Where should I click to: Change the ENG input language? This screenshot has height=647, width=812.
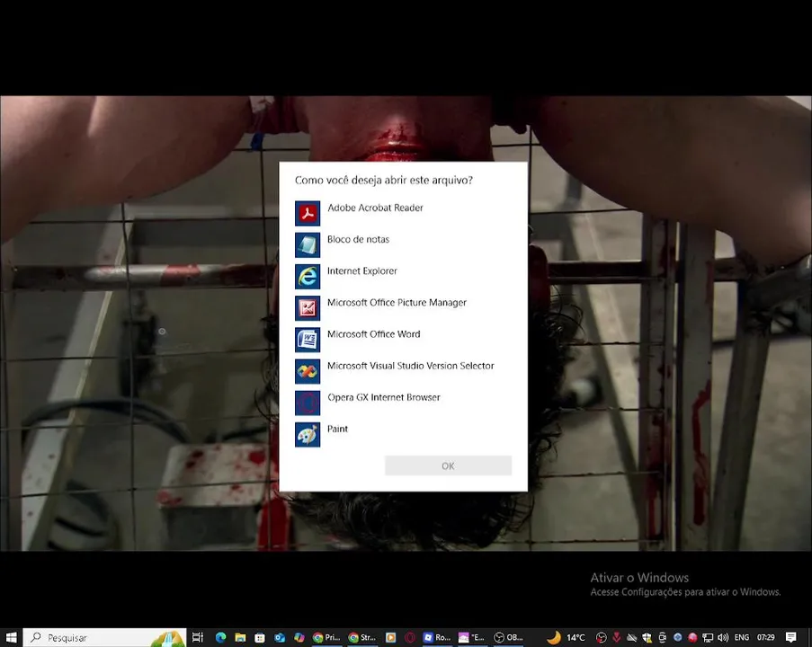(x=742, y=637)
